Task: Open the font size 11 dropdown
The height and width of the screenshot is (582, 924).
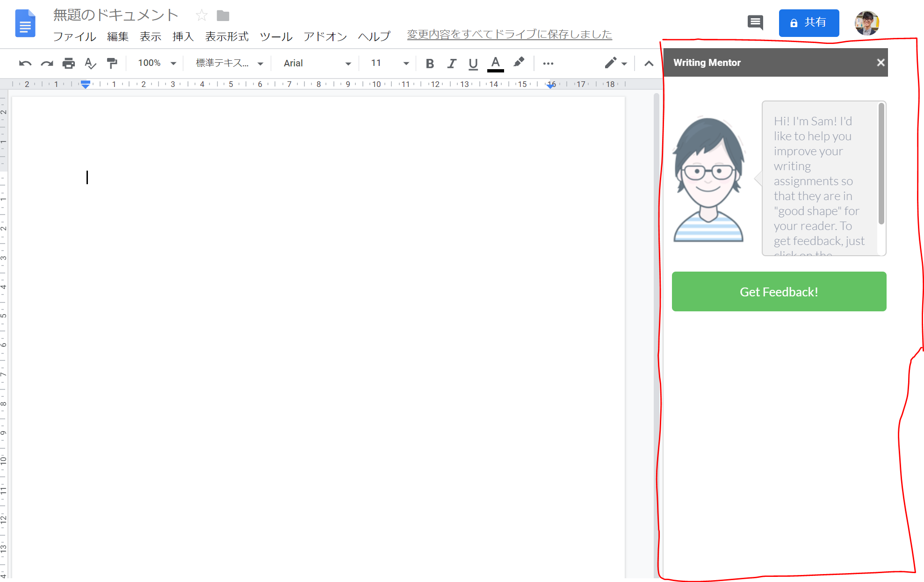Action: [x=390, y=63]
